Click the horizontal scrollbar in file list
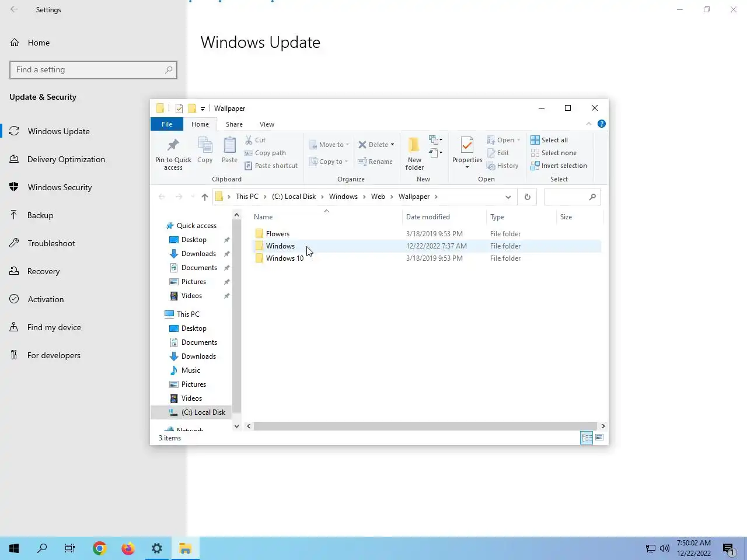Screen dimensions: 747x560 (425, 426)
